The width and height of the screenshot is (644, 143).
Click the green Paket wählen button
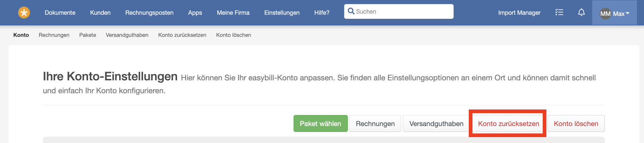(x=321, y=123)
